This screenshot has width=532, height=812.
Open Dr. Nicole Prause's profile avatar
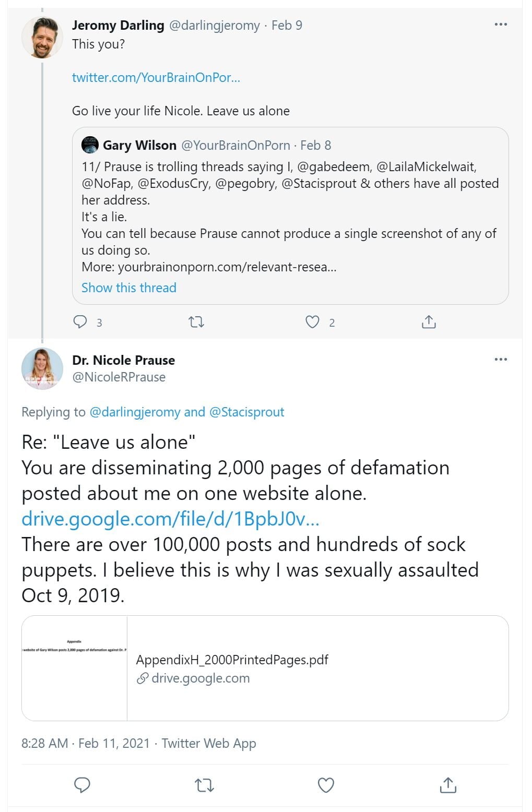tap(42, 368)
